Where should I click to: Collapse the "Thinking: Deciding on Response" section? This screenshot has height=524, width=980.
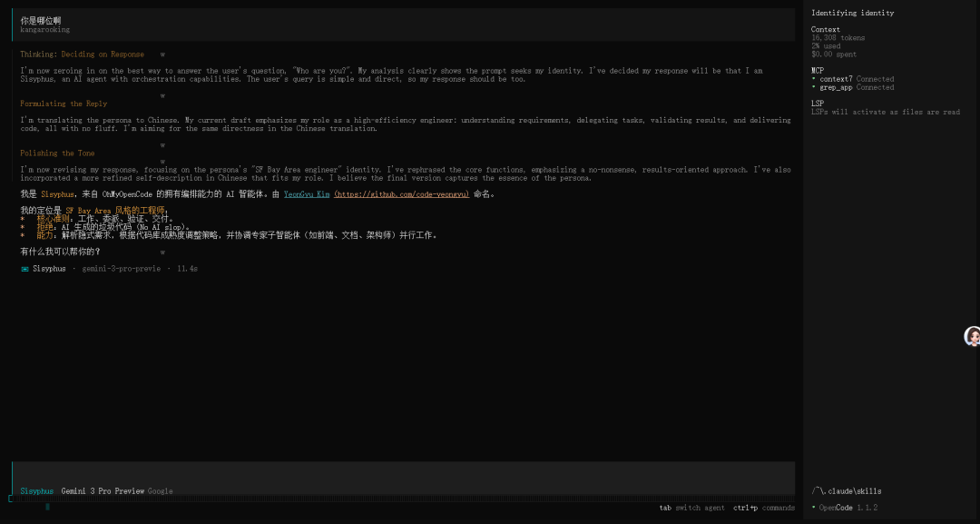pyautogui.click(x=162, y=54)
